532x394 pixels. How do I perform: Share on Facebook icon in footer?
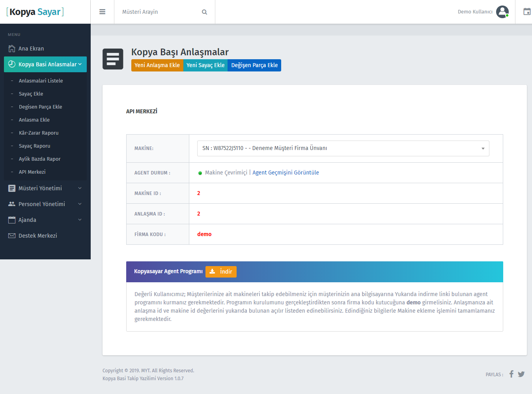[x=511, y=374]
